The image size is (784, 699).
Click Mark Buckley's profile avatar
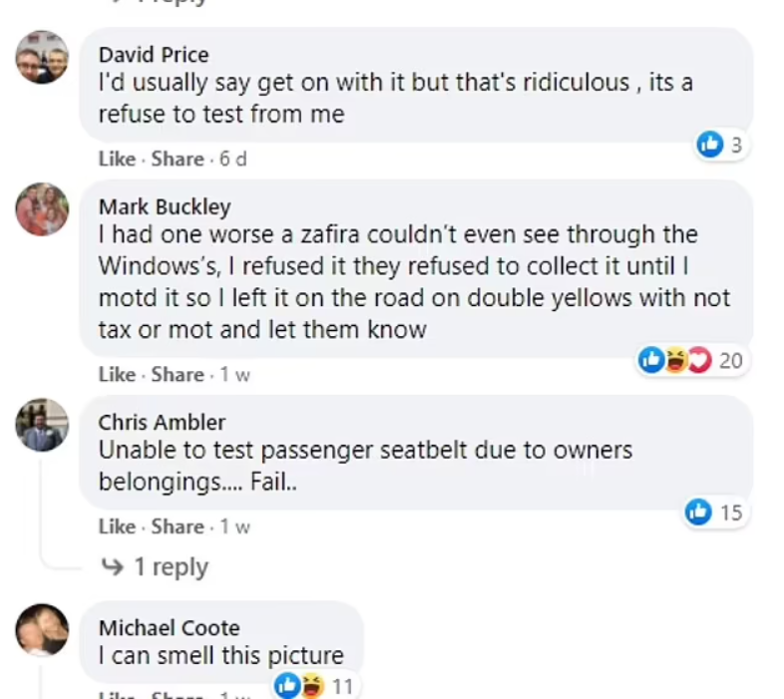click(x=42, y=209)
